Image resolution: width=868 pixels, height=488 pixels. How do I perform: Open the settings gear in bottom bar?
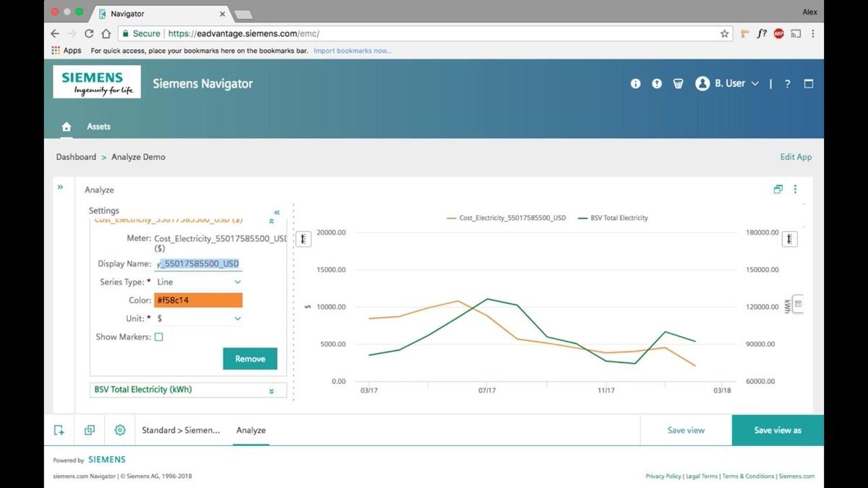coord(120,430)
